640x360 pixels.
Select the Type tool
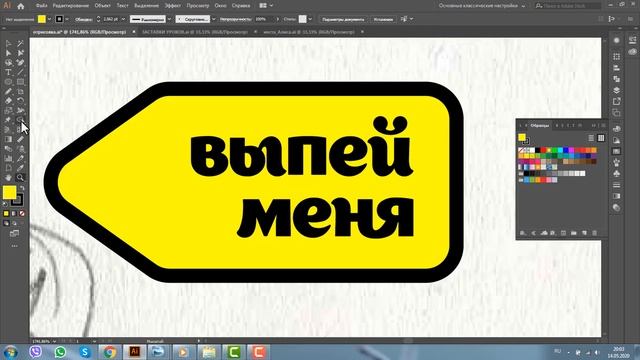pos(8,72)
